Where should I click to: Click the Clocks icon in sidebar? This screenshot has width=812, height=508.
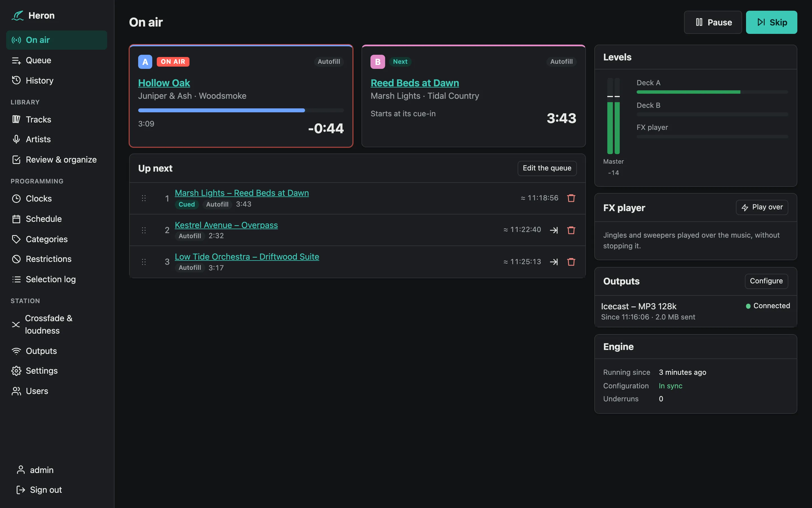coord(16,199)
